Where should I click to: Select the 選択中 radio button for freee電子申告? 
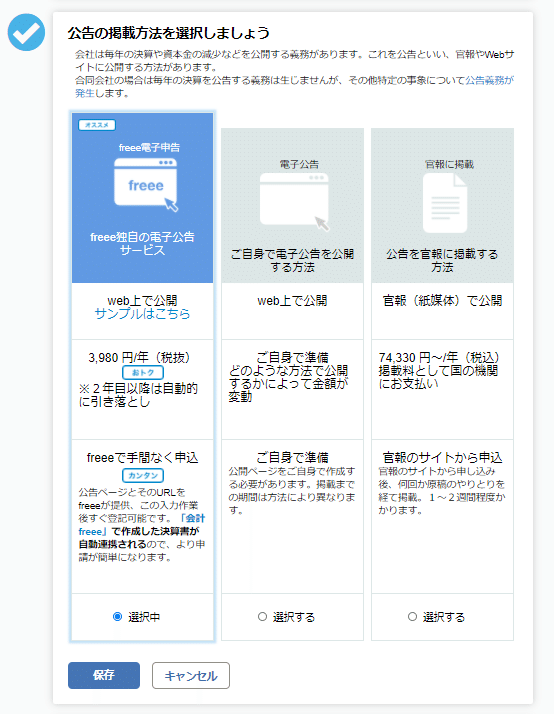click(117, 617)
